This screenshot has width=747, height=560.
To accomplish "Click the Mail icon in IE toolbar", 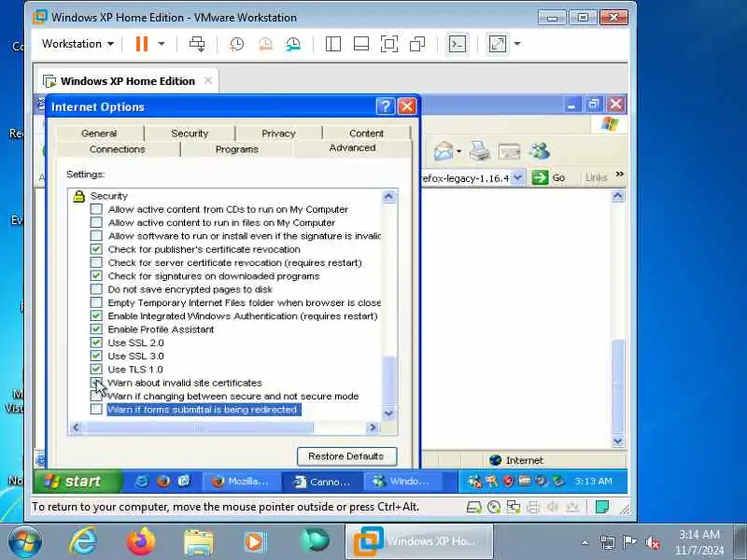I will click(443, 151).
